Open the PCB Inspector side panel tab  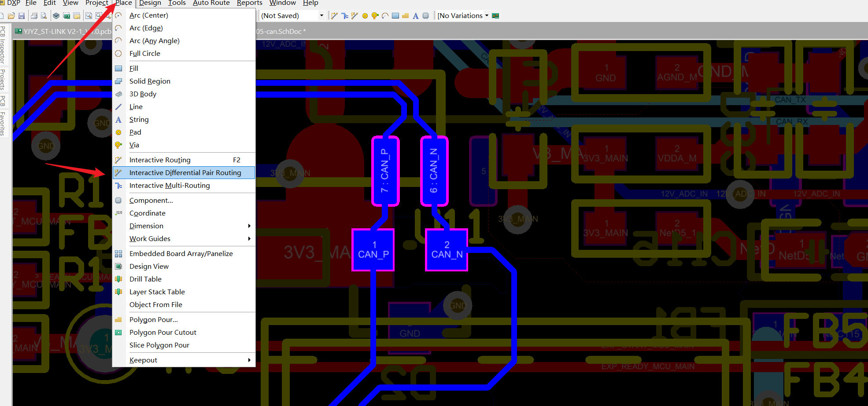[3, 45]
